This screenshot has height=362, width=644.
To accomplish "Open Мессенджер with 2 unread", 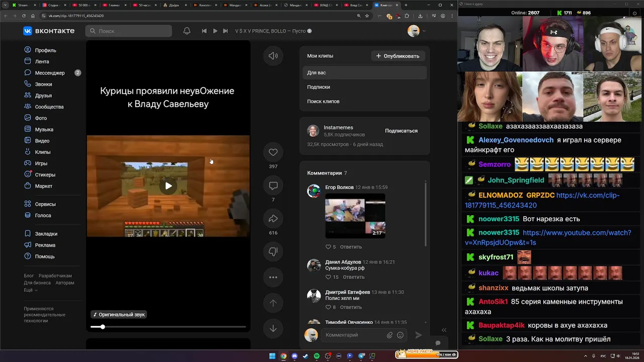I will [x=52, y=73].
